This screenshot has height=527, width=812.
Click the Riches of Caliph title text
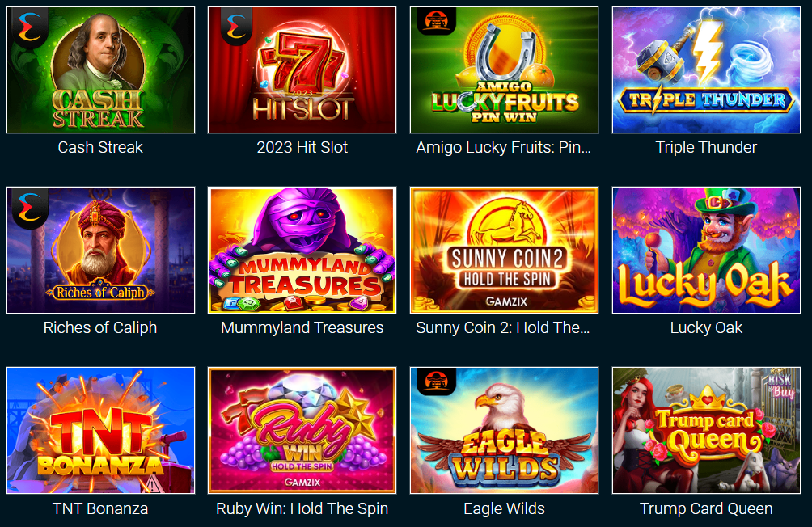pos(100,327)
